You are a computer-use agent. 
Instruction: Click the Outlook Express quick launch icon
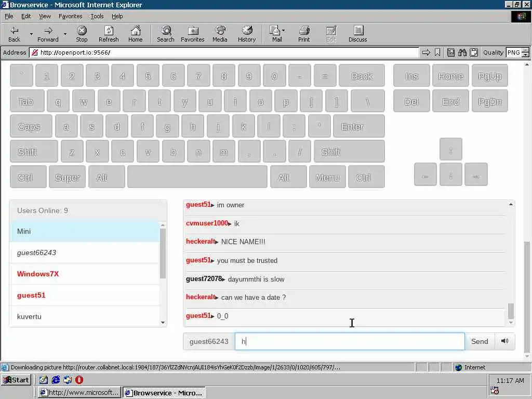click(68, 380)
